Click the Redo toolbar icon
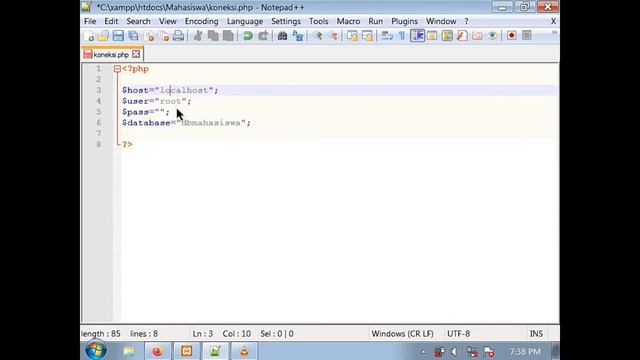 263,36
